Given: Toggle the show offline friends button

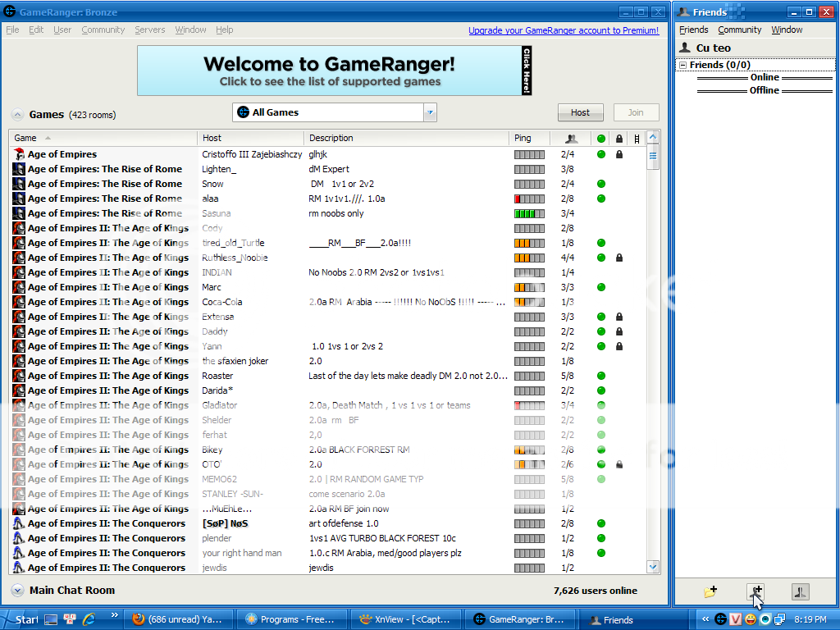Looking at the screenshot, I should 801,592.
